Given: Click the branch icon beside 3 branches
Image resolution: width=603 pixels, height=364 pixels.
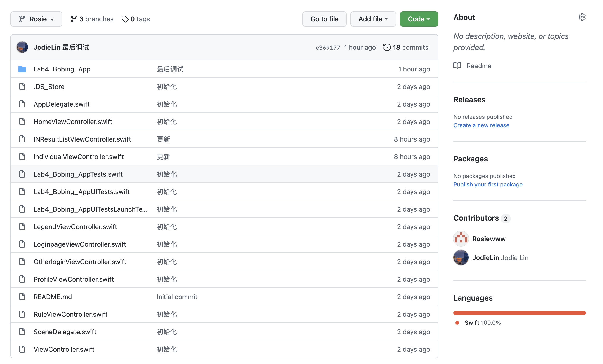Looking at the screenshot, I should coord(74,19).
